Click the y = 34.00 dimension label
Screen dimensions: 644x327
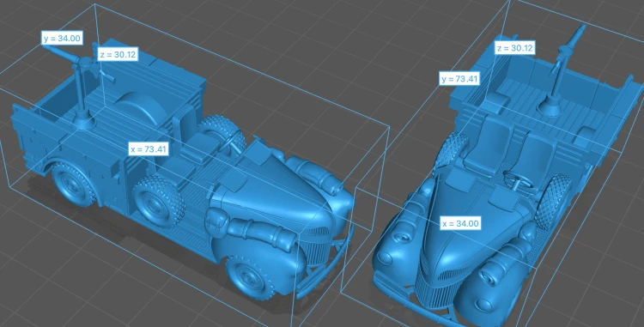coord(63,39)
